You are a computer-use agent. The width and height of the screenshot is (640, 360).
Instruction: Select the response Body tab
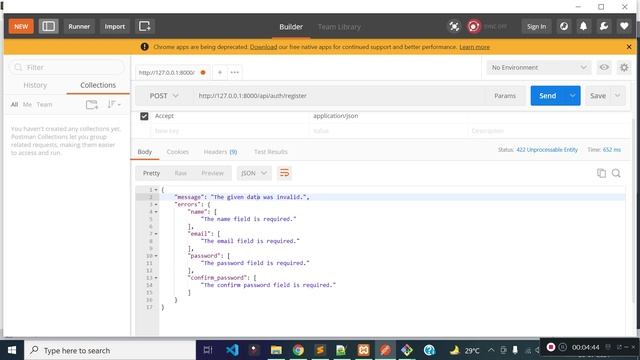pyautogui.click(x=144, y=152)
